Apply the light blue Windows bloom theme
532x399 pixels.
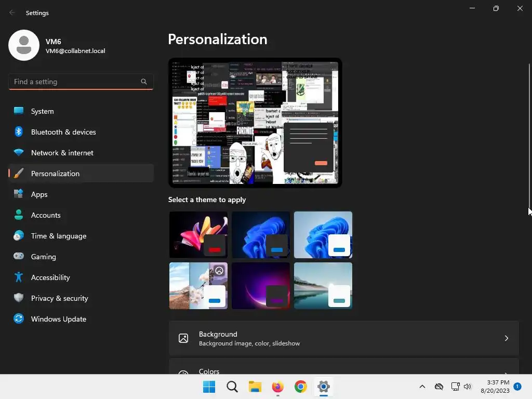click(x=323, y=235)
